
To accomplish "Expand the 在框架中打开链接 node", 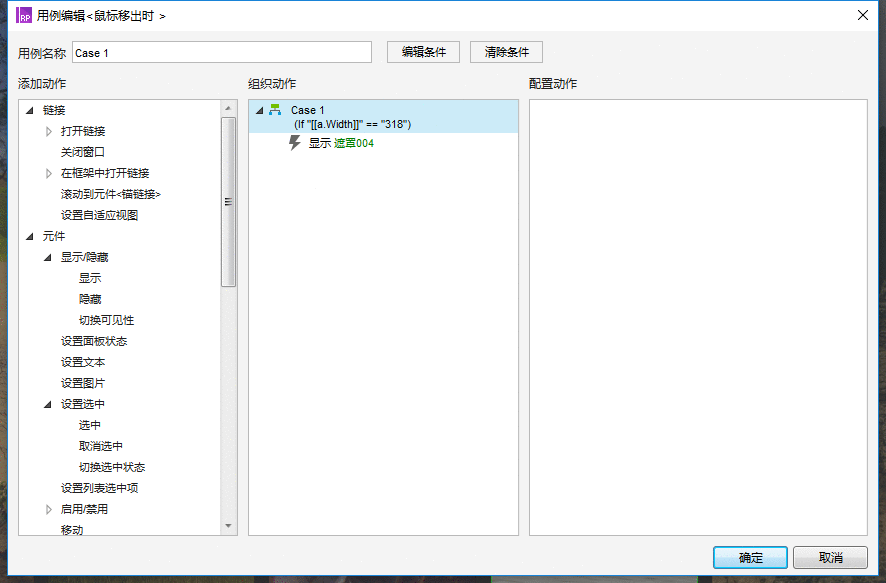I will click(x=49, y=173).
